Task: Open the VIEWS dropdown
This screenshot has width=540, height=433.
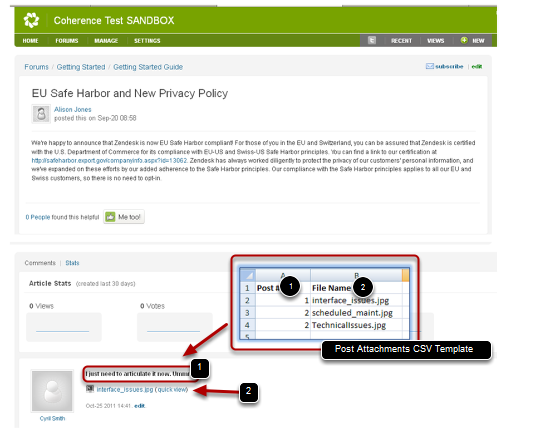Action: pos(436,41)
